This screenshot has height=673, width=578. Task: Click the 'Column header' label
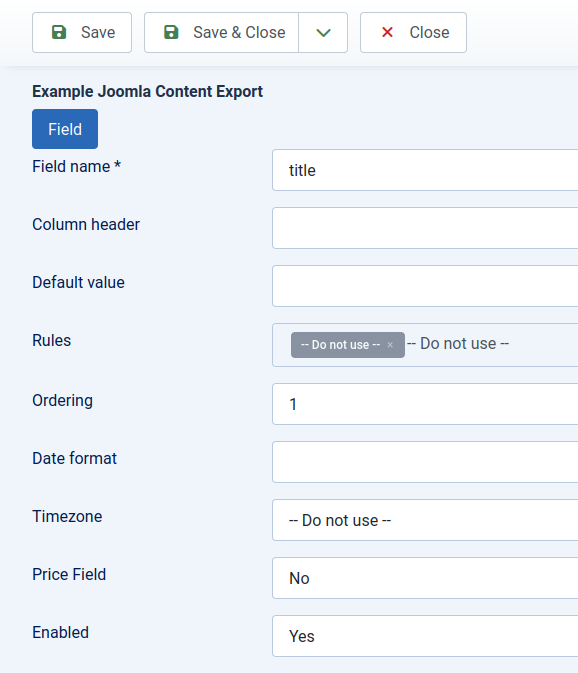[x=86, y=224]
